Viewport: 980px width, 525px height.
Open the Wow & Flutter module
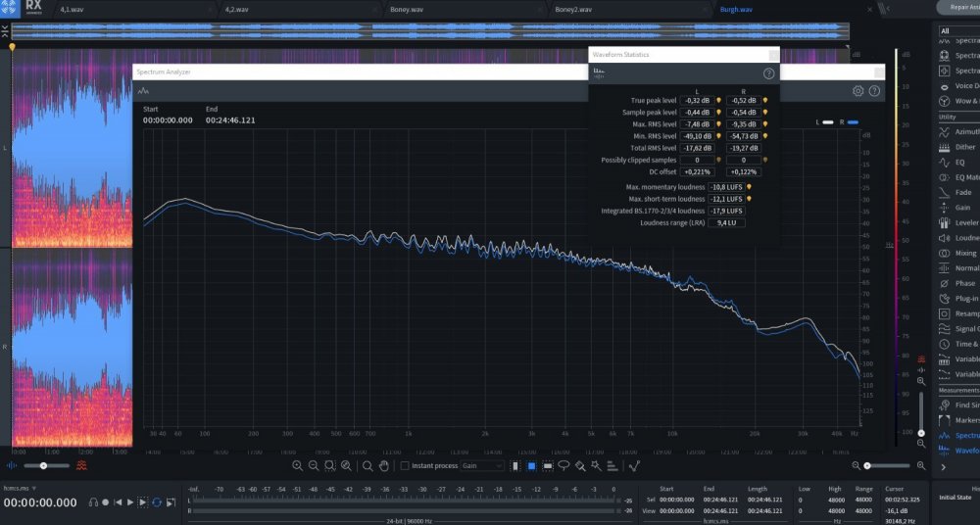(958, 101)
